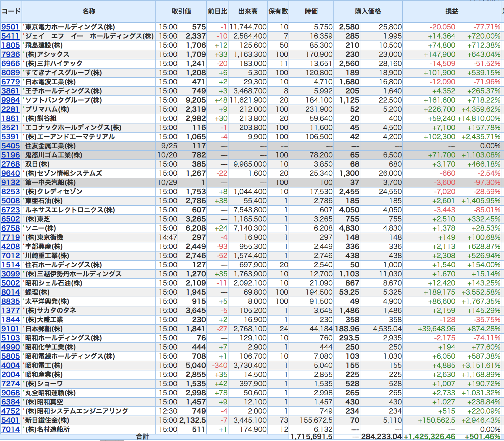504x441 pixels.
Task: Sort by the 購入価格 column header
Action: tap(368, 11)
